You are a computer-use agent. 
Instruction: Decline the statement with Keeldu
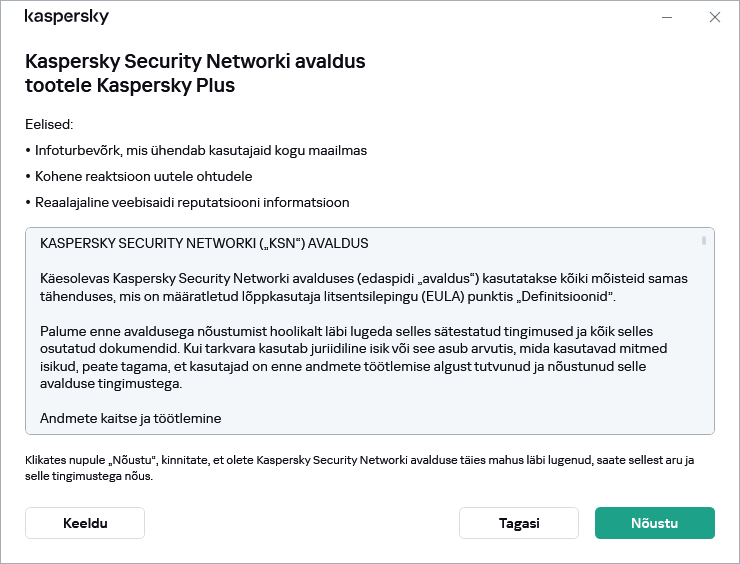coord(85,523)
